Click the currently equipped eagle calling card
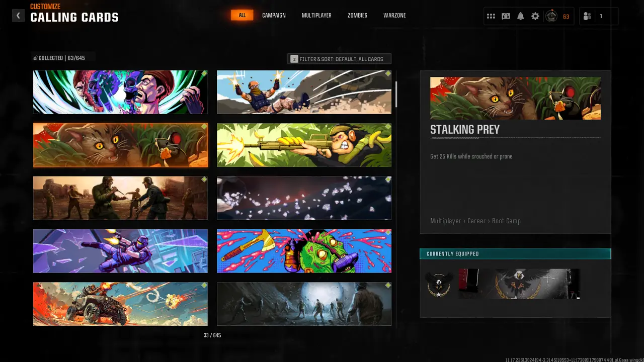This screenshot has height=362, width=644. (519, 284)
